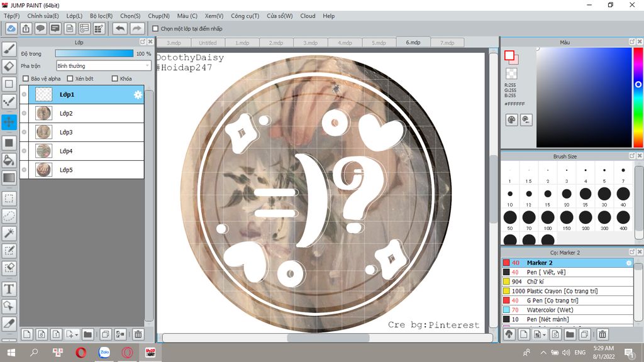Adjust the Độ trong opacity slider
Image resolution: width=644 pixels, height=362 pixels.
(x=94, y=53)
